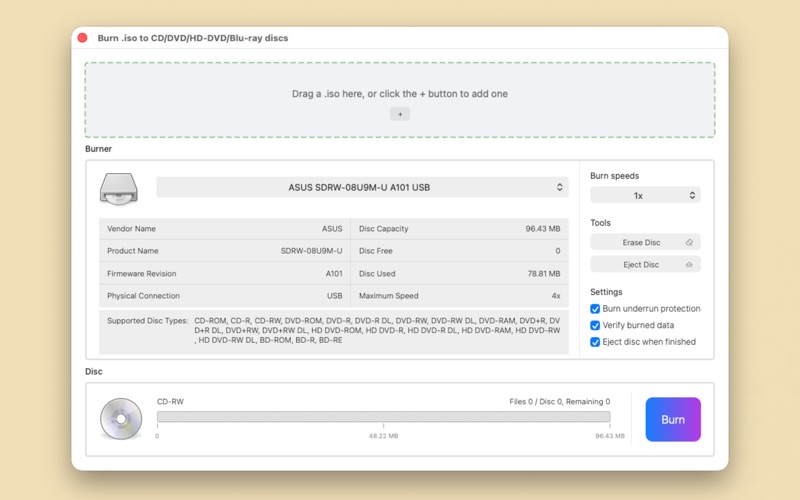
Task: Click the CD disc icon in Disc section
Action: point(121,419)
